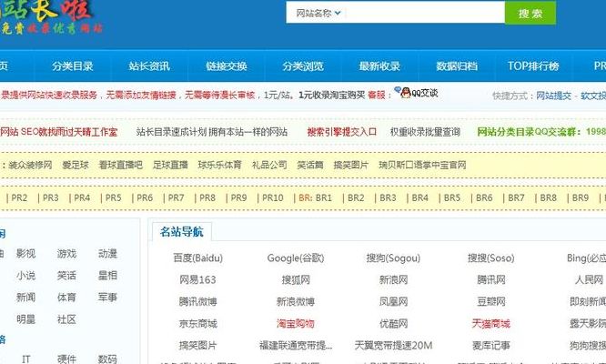Open 分类浏览 in the nav bar
Image resolution: width=606 pixels, height=364 pixels.
(x=303, y=66)
